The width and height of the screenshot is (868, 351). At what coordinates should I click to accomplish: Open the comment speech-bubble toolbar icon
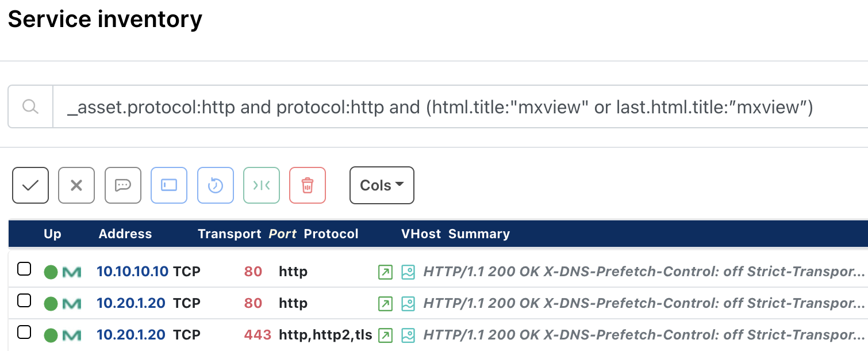click(122, 185)
